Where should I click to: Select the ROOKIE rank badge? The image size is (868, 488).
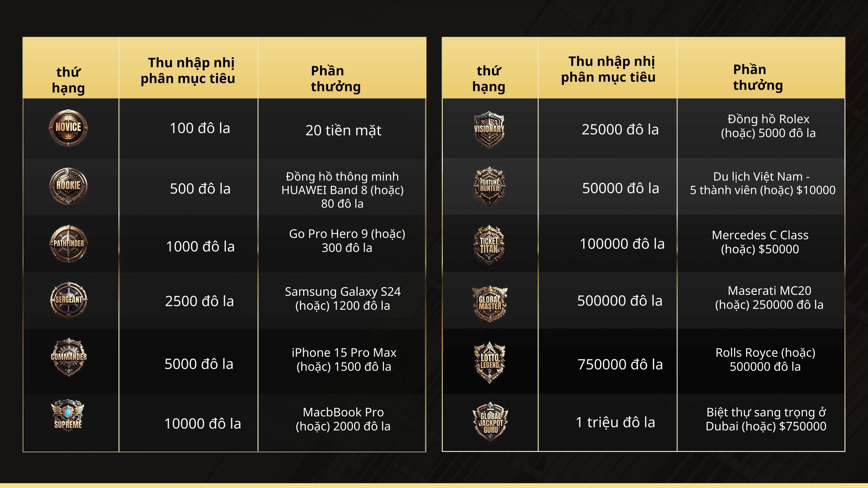coord(68,186)
